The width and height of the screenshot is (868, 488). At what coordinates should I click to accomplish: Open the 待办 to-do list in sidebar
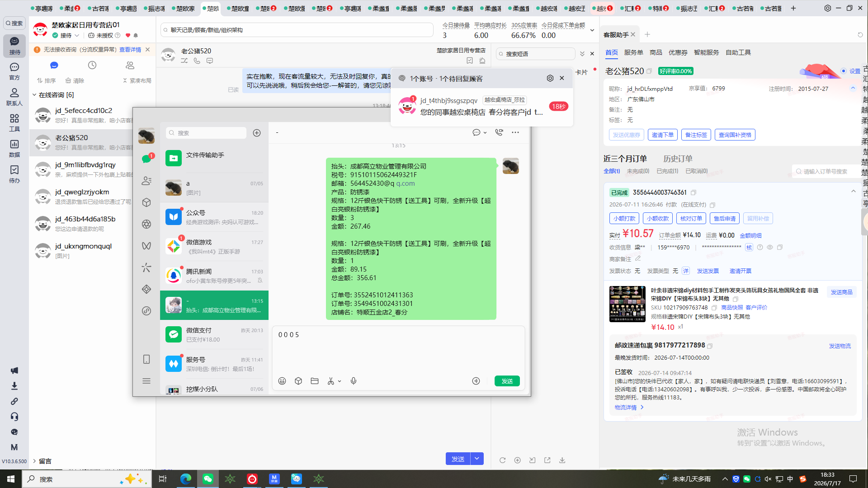[x=14, y=174]
